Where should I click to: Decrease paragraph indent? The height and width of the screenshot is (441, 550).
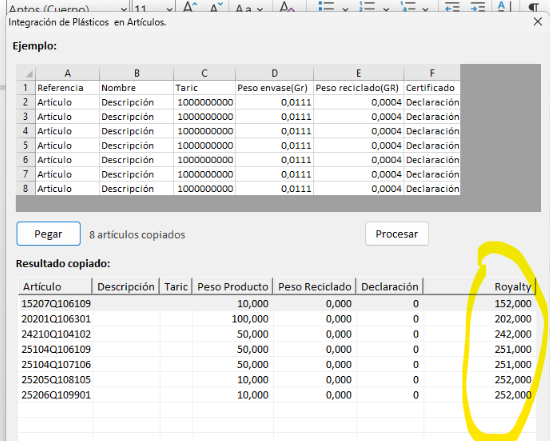tap(452, 6)
